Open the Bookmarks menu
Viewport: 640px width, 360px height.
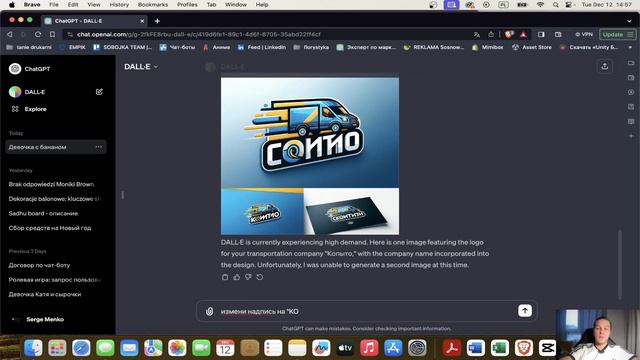[153, 4]
